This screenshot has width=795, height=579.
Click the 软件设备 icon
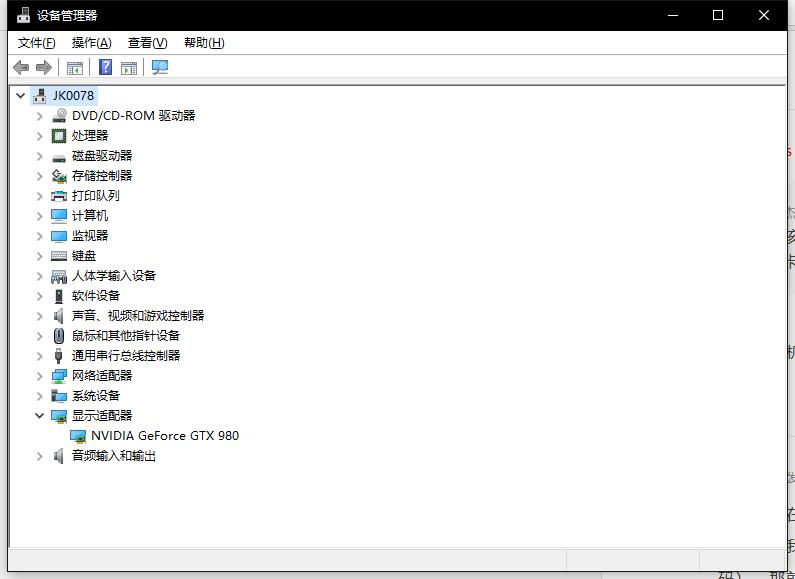(x=59, y=296)
